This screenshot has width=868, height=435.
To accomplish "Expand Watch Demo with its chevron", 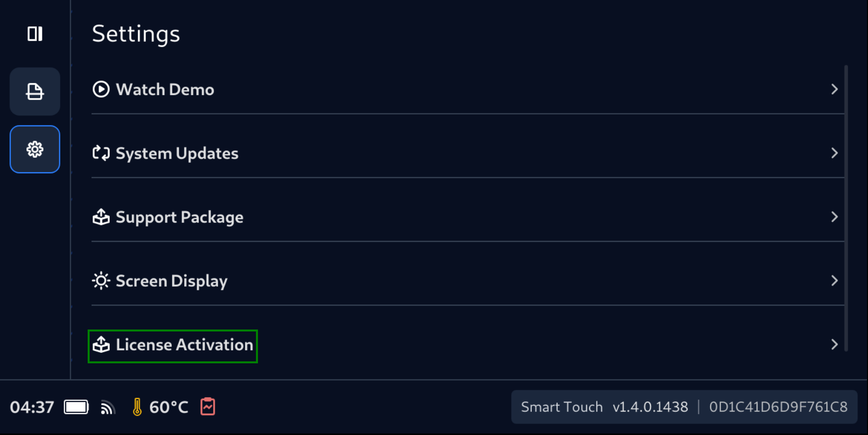I will point(834,90).
